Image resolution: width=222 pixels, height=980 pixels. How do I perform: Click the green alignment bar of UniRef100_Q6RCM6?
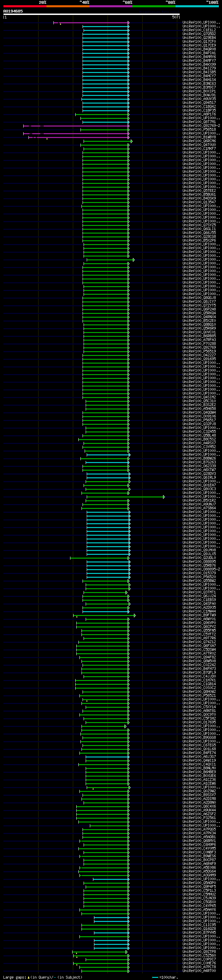[x=108, y=141]
